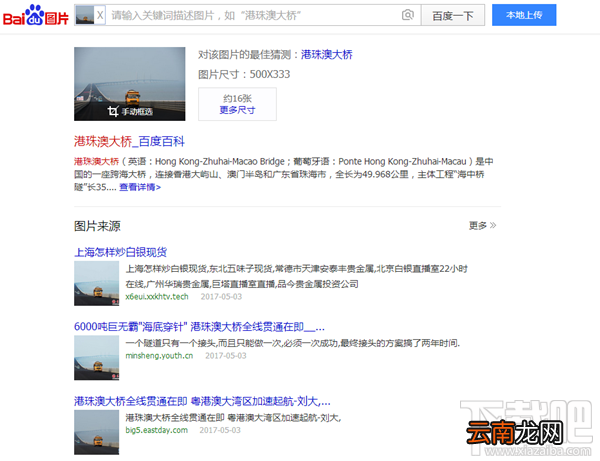Click the small uploaded image thumbnail in search box
The height and width of the screenshot is (461, 600).
click(x=85, y=15)
